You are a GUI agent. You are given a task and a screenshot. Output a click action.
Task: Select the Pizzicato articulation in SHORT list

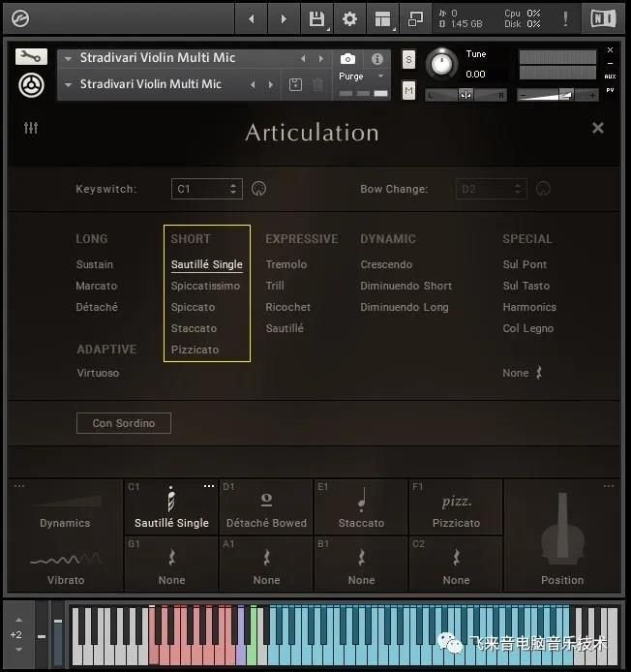[x=195, y=350]
